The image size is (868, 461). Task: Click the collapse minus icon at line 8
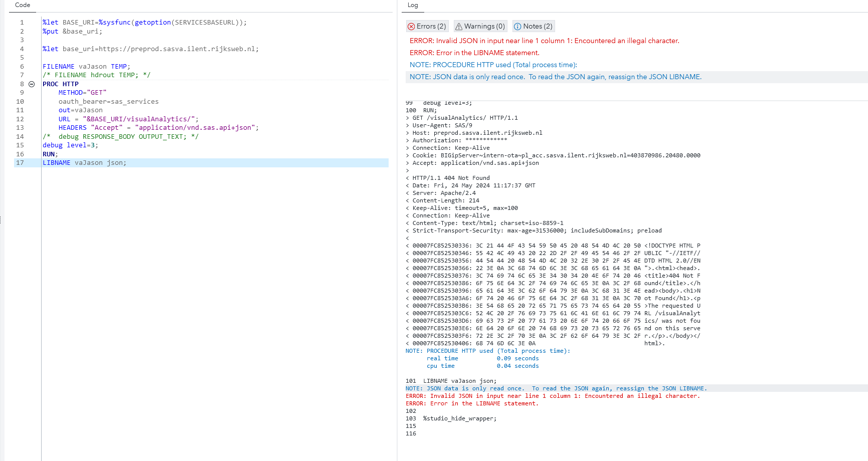tap(32, 84)
